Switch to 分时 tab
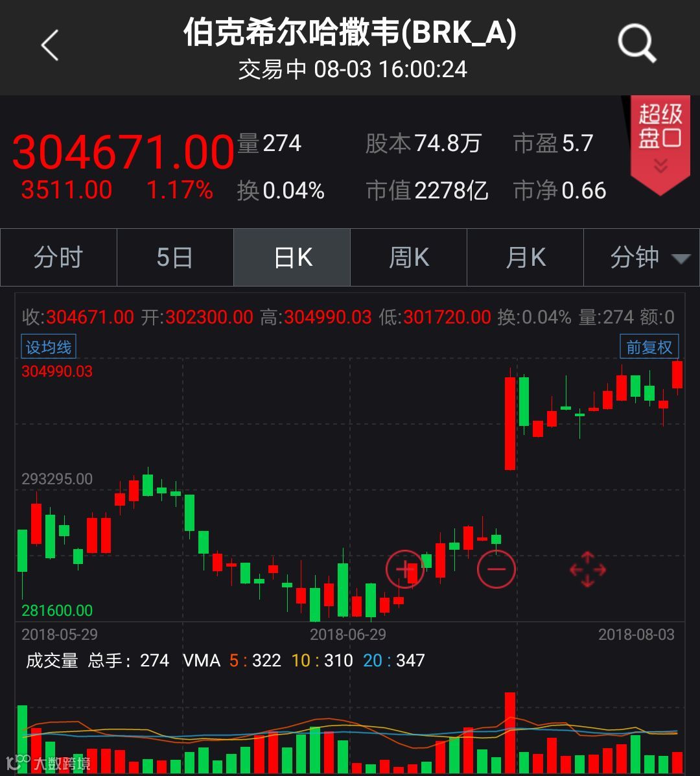Viewport: 700px width, 776px height. 58,257
